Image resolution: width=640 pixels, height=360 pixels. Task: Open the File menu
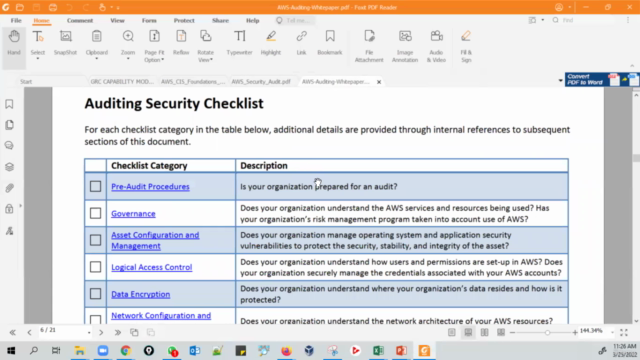16,20
